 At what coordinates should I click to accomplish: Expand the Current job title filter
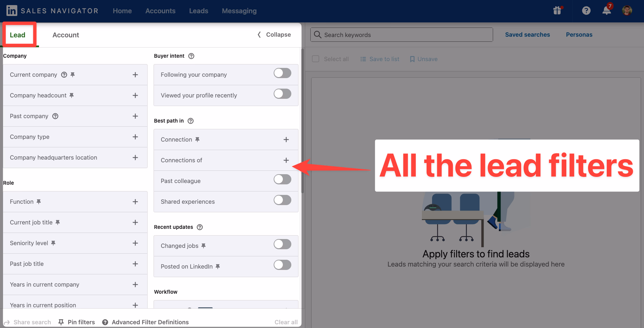coord(135,222)
